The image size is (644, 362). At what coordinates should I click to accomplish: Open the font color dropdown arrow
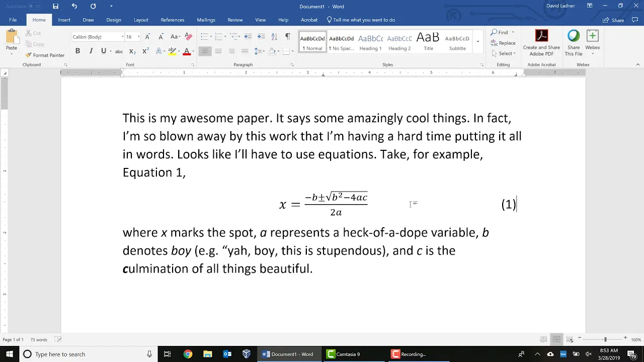(193, 51)
